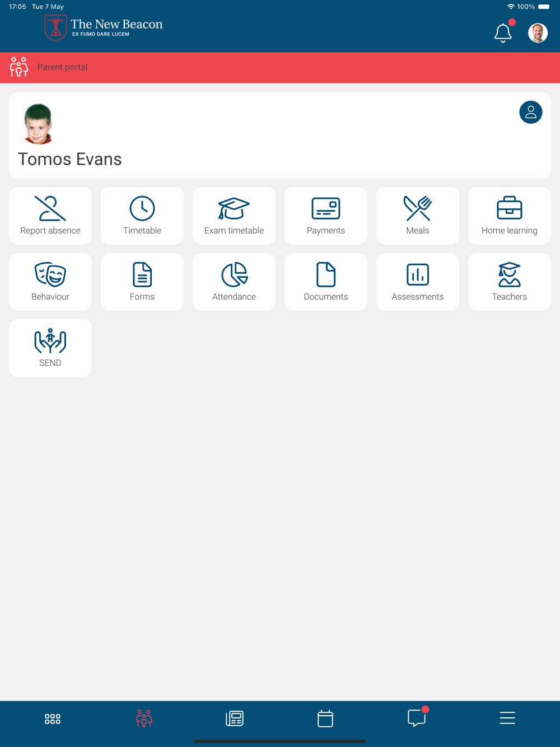This screenshot has height=747, width=560.
Task: Open the Forms tile
Action: (x=142, y=282)
